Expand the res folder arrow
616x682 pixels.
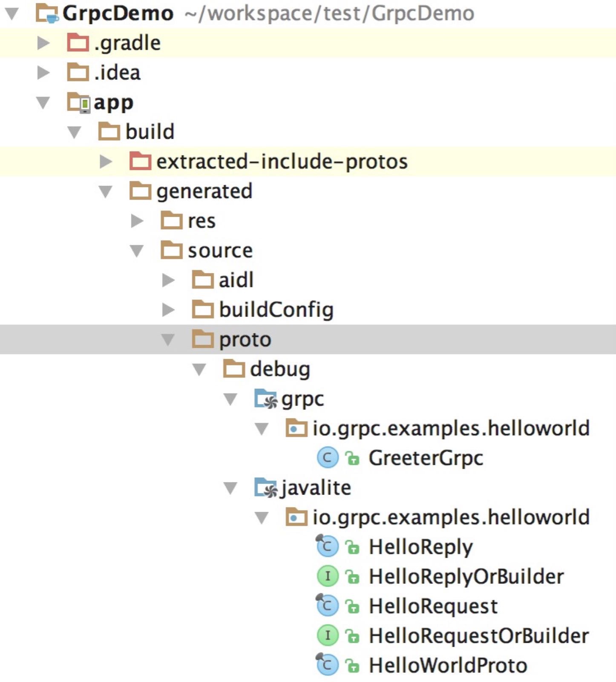click(x=137, y=221)
